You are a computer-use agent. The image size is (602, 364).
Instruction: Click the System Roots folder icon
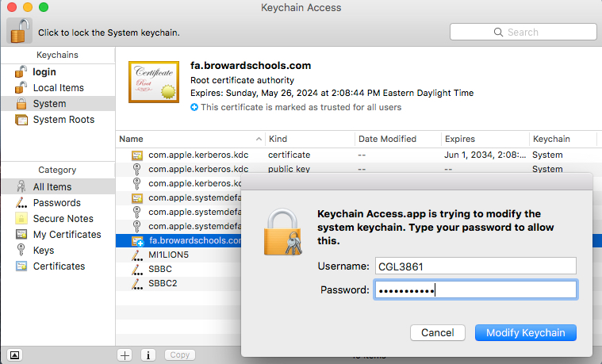click(x=21, y=120)
